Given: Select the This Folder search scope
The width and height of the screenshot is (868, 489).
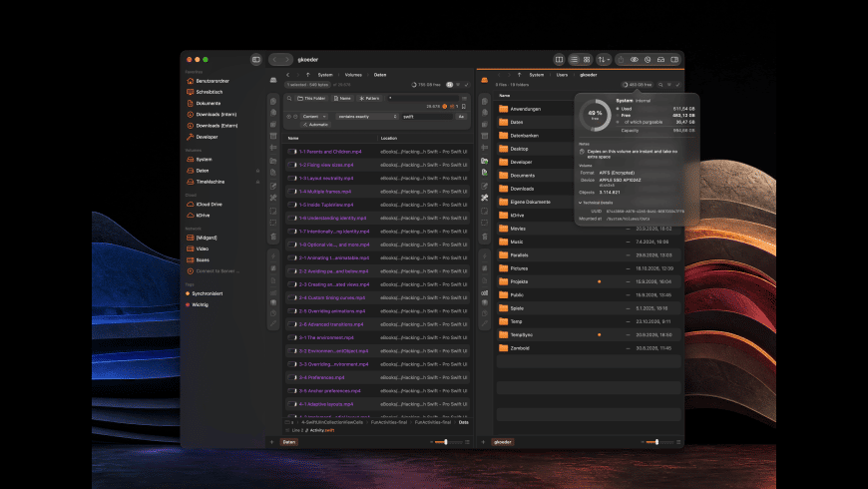Looking at the screenshot, I should [311, 98].
